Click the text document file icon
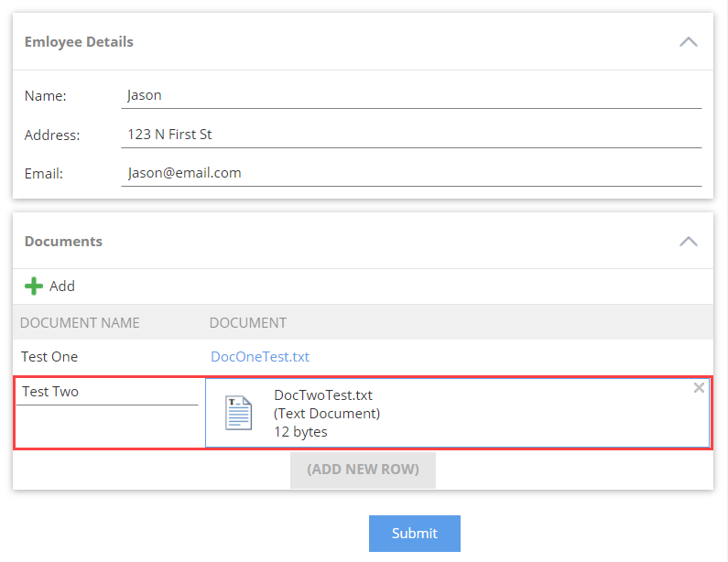The width and height of the screenshot is (728, 562). [x=239, y=413]
